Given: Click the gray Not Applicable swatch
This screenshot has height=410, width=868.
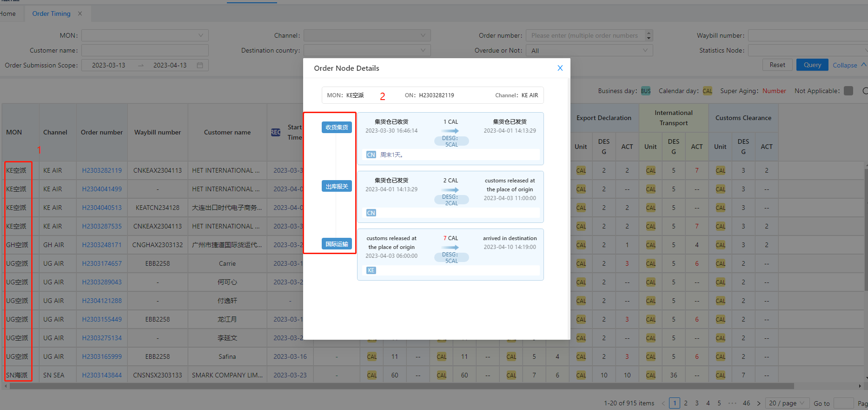Looking at the screenshot, I should pos(848,91).
